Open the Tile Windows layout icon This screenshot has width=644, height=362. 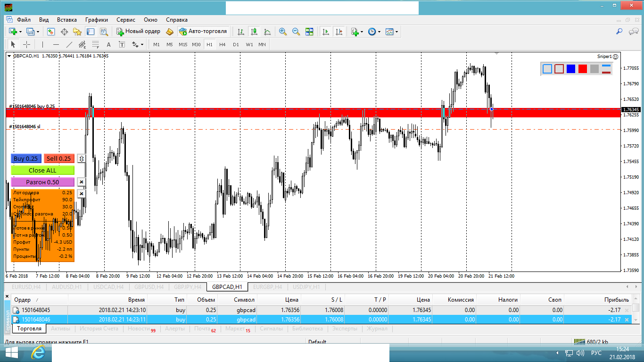(x=309, y=32)
